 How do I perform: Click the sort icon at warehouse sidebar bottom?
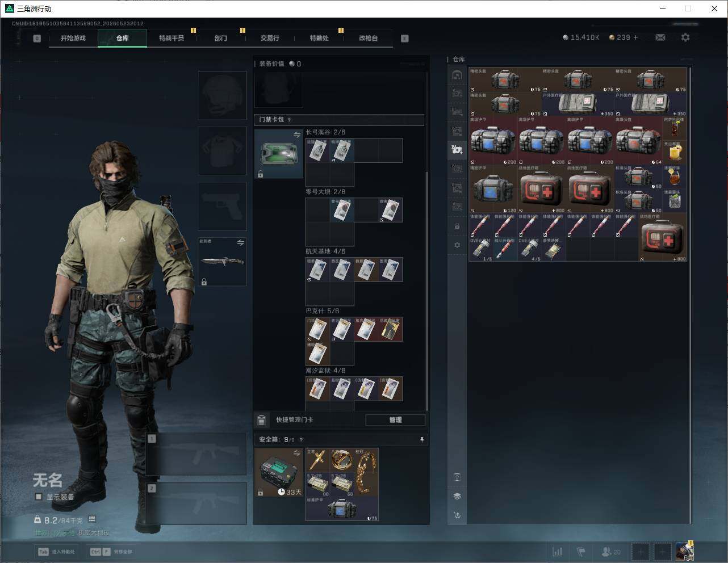[457, 515]
